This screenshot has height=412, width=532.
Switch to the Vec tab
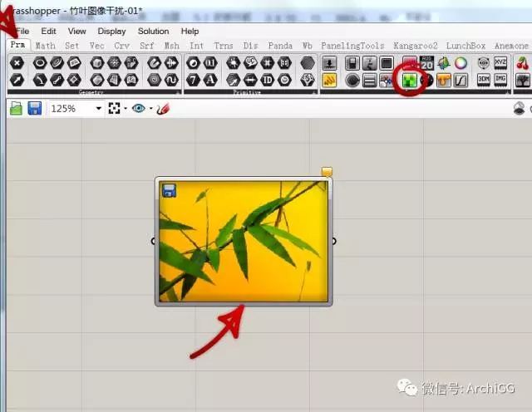point(97,46)
